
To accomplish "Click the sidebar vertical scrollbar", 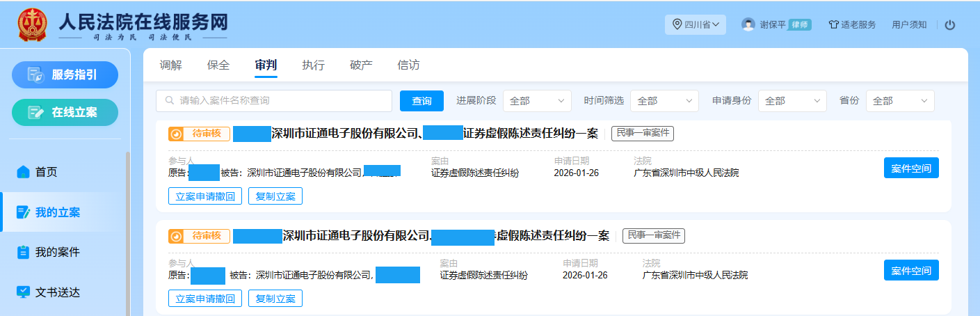I will [127, 233].
